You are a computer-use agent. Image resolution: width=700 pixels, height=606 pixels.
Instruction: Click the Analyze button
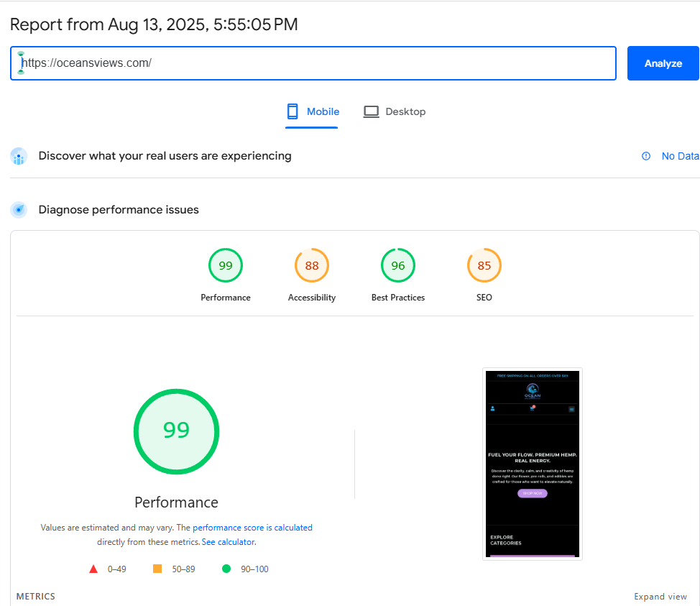pos(663,63)
